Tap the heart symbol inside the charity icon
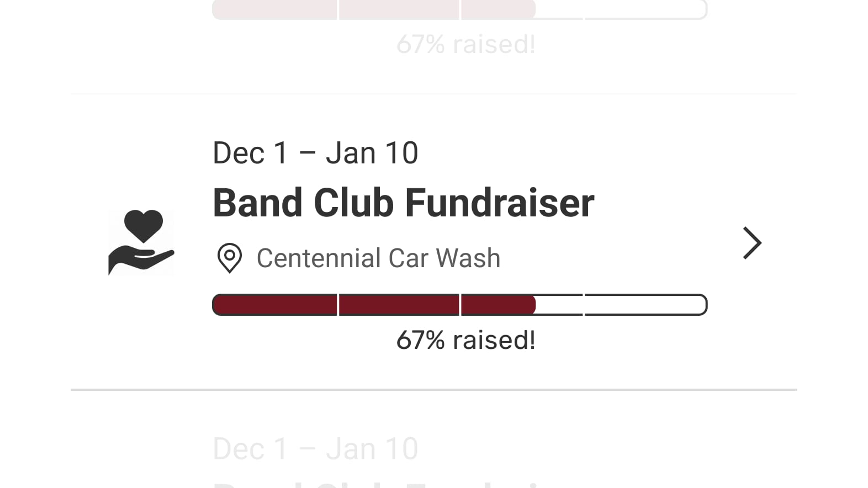Viewport: 868px width, 488px height. [x=144, y=226]
